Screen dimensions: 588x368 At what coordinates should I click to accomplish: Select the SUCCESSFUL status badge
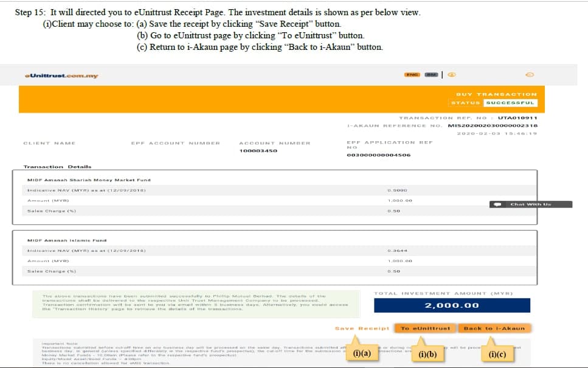pos(510,103)
